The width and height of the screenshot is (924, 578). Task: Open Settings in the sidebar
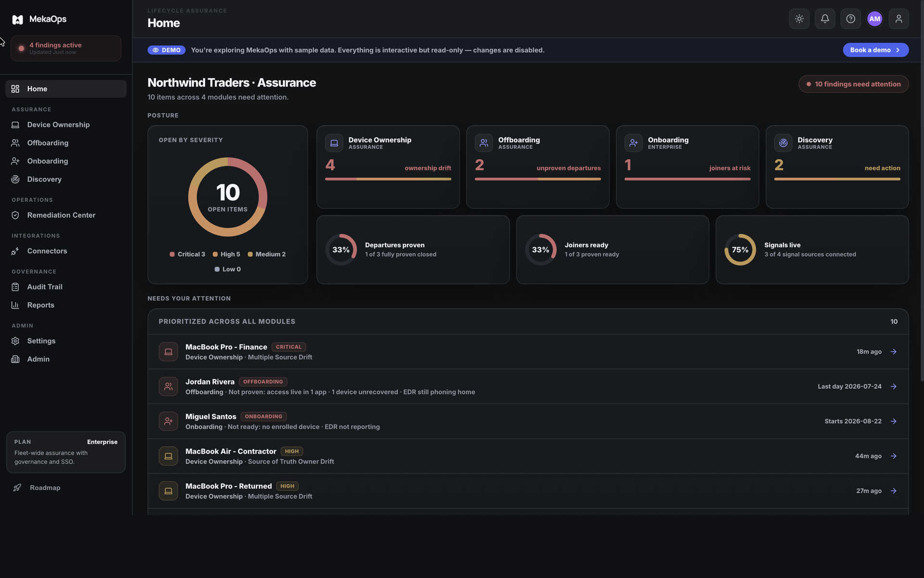coord(66,341)
